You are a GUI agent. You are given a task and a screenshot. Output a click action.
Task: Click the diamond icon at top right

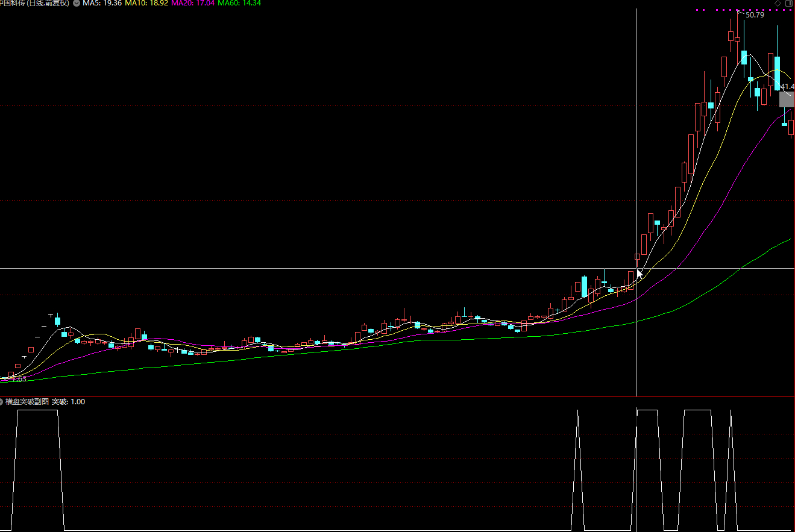(778, 3)
